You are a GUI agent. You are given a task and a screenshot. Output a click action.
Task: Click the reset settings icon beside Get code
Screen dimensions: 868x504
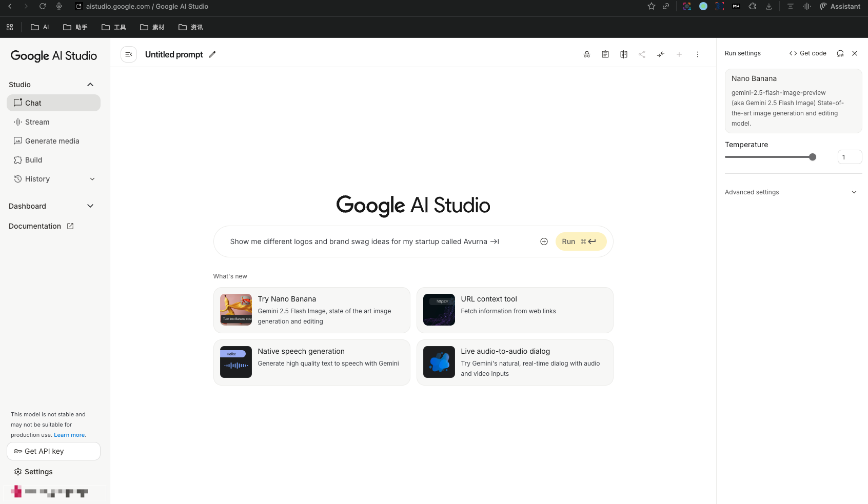[840, 53]
